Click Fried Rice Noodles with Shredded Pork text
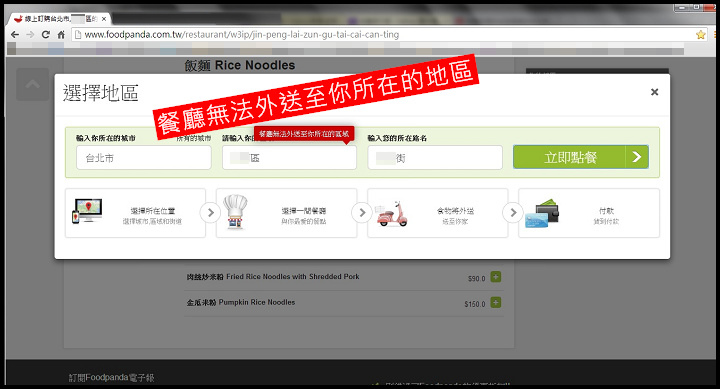Screen dimensions: 720x389 273,276
